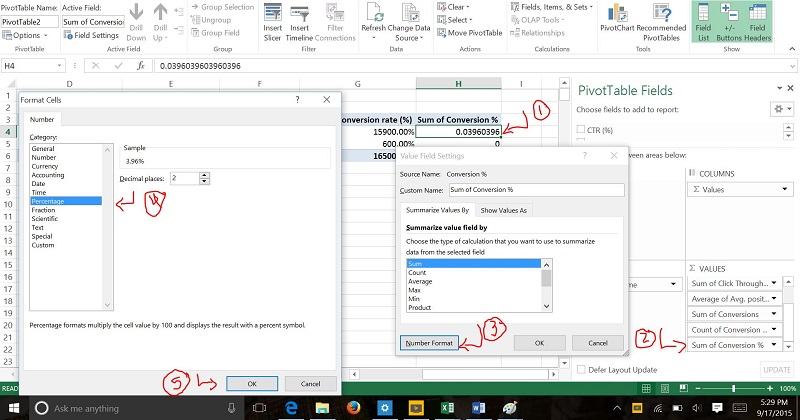Click the Drill Down arrow icon

pos(136,13)
